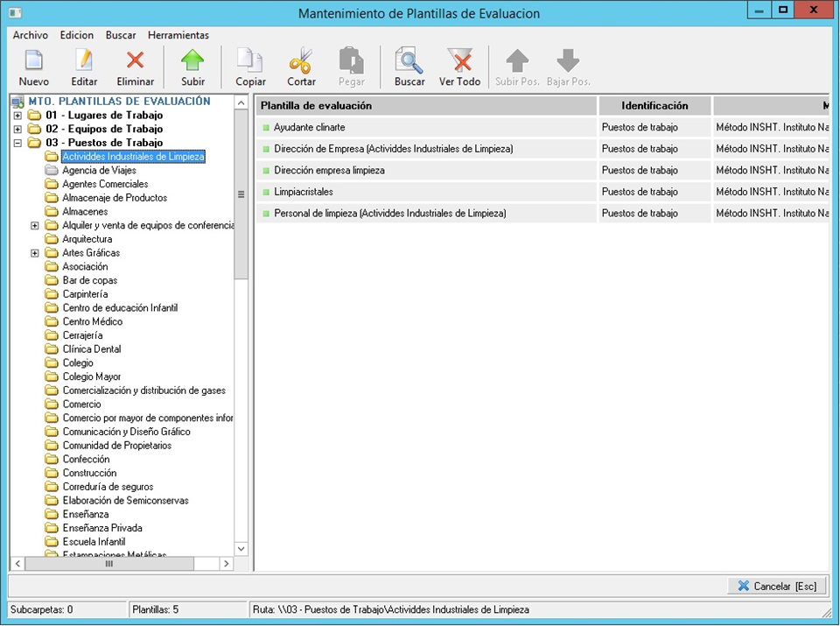This screenshot has width=840, height=626.
Task: Click the tree's horizontal scrollbar right arrow
Action: [x=226, y=565]
